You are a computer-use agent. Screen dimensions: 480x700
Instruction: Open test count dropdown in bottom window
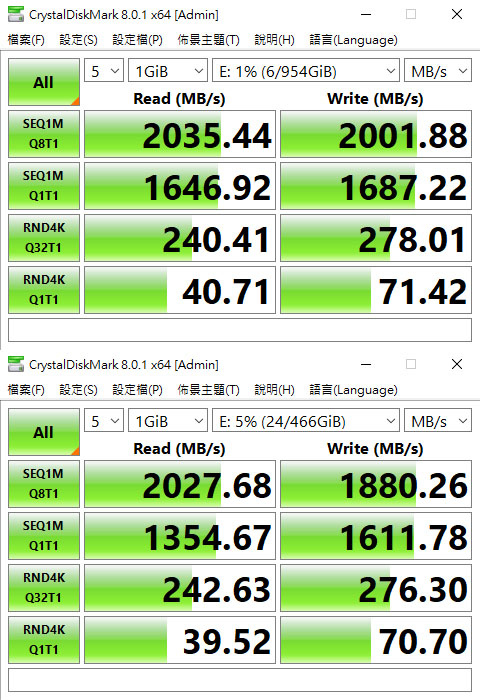point(104,421)
